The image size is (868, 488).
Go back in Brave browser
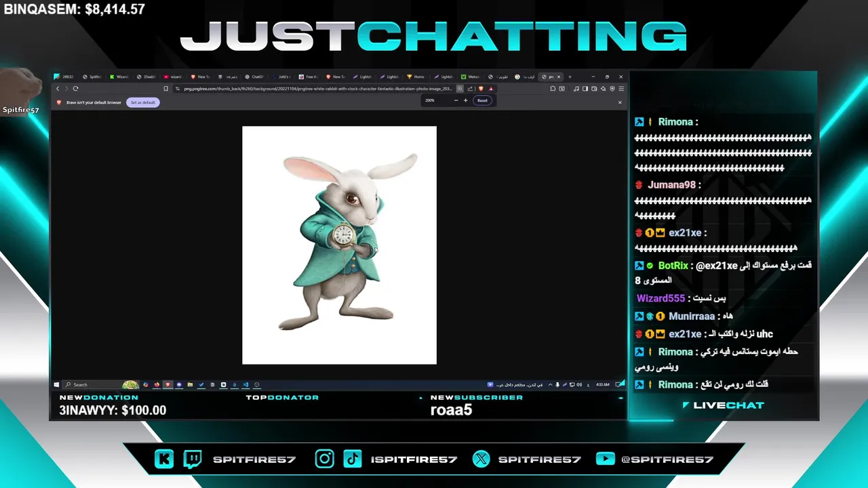(58, 89)
